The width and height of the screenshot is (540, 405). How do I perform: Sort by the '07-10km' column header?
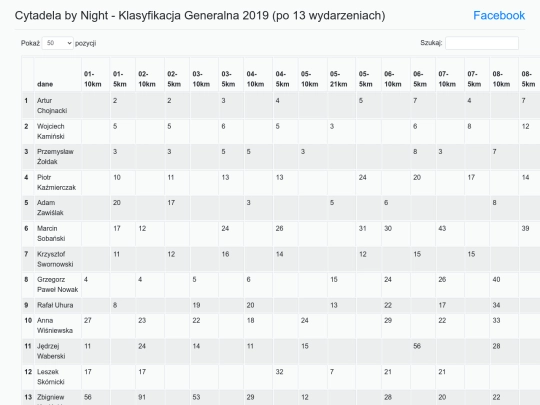point(450,74)
